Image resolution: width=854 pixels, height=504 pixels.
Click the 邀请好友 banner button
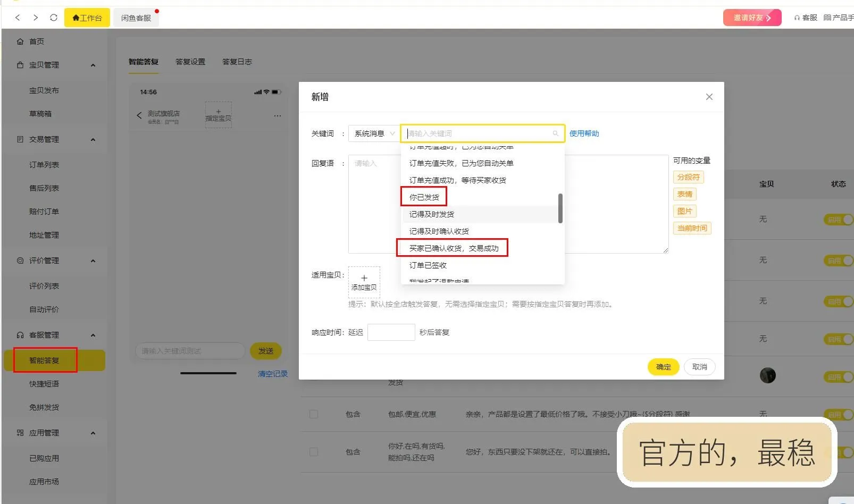[752, 18]
